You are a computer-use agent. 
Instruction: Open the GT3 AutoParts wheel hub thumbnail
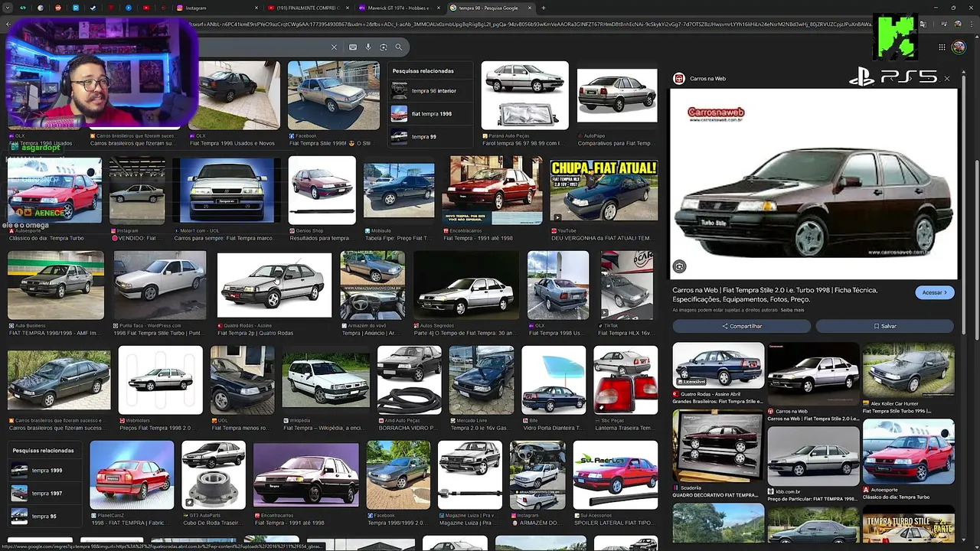(214, 475)
